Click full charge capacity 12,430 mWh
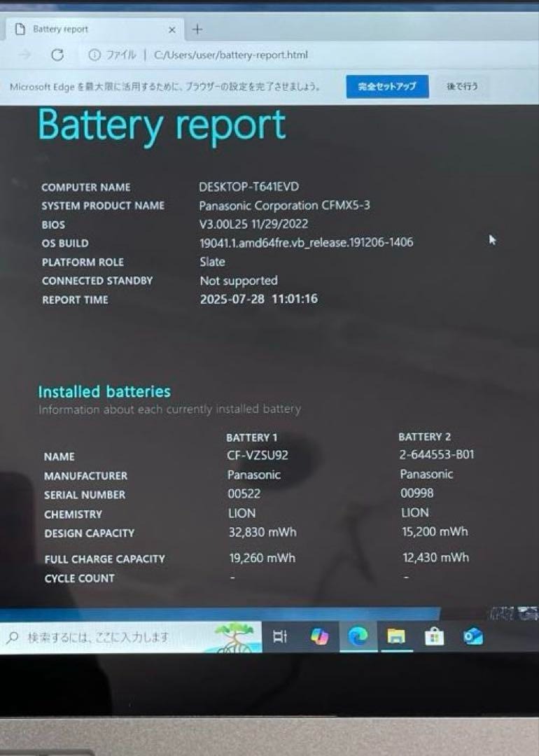 coord(436,558)
